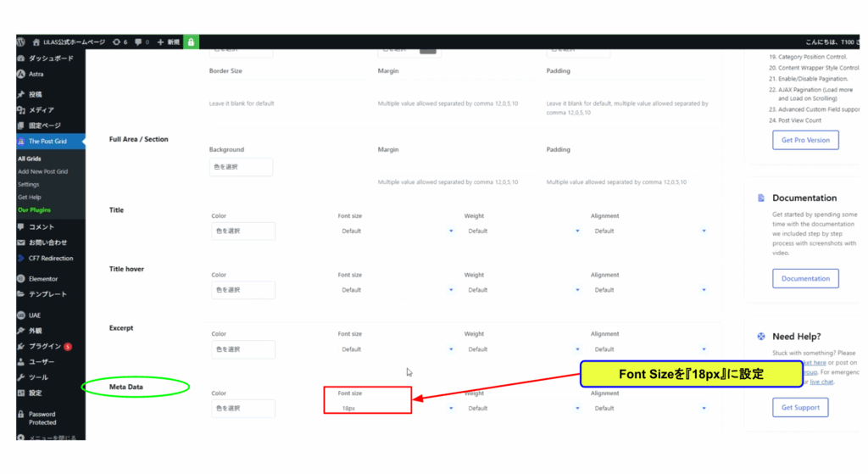
Task: Expand the Excerpt Weight dropdown
Action: (523, 349)
